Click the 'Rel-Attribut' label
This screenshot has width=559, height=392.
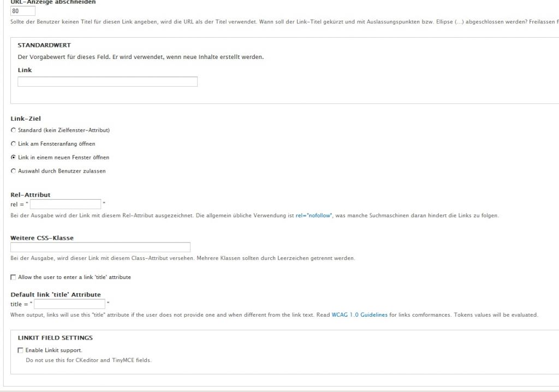tap(31, 195)
